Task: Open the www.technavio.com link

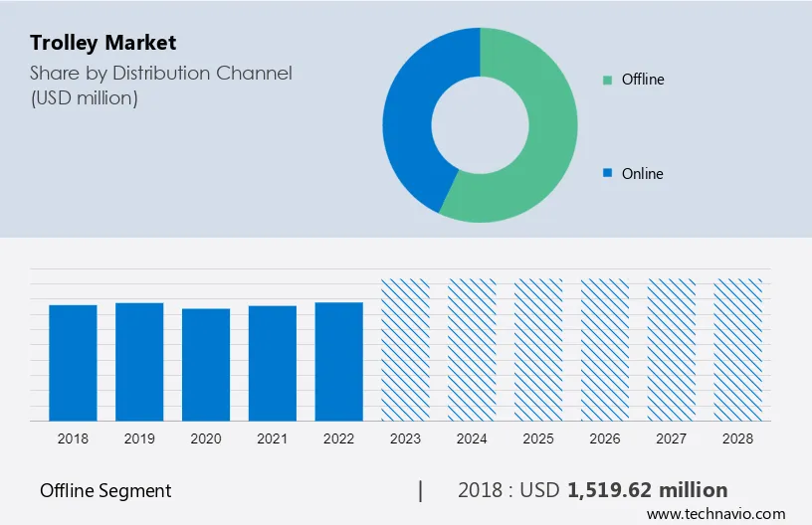Action: click(715, 514)
